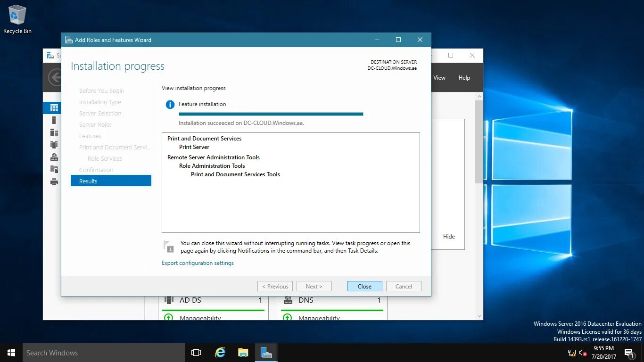Click DNS Manageability green status icon
Image resolution: width=644 pixels, height=362 pixels.
[x=287, y=318]
